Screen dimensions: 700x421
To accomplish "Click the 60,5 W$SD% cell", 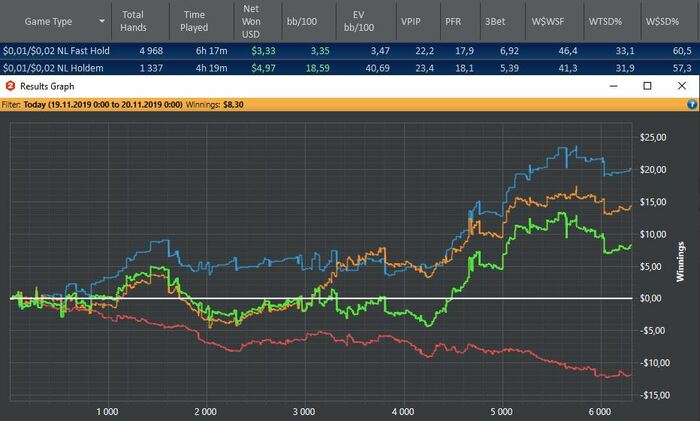I will tap(682, 51).
